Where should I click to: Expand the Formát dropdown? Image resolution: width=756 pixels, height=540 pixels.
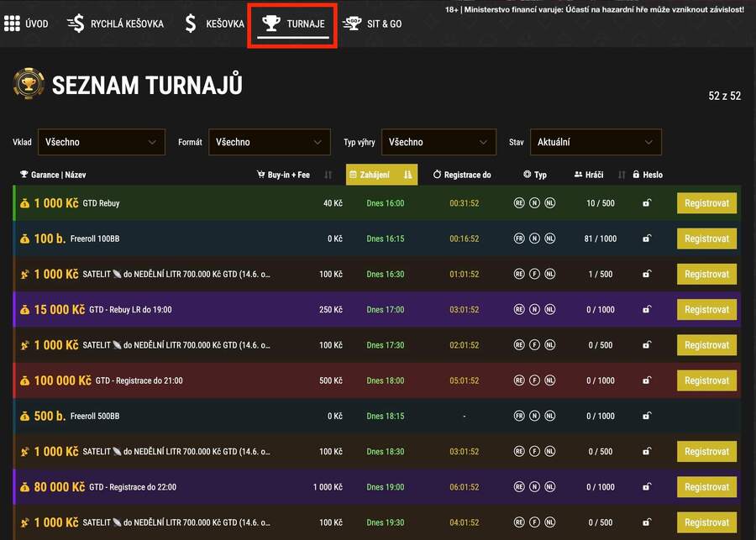pyautogui.click(x=270, y=142)
